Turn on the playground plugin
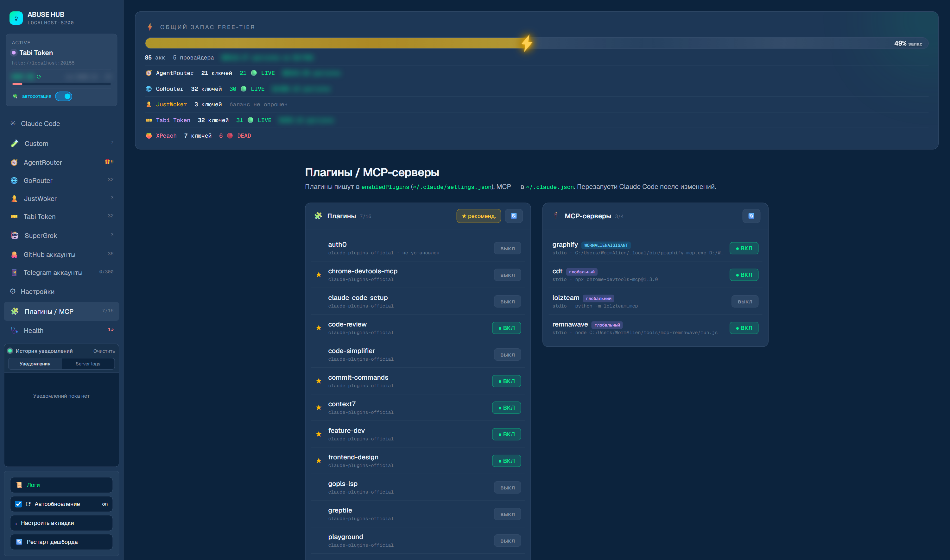950x560 pixels. (508, 541)
